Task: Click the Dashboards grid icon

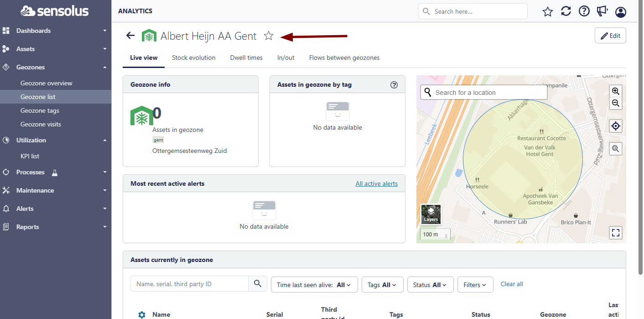Action: coord(6,31)
